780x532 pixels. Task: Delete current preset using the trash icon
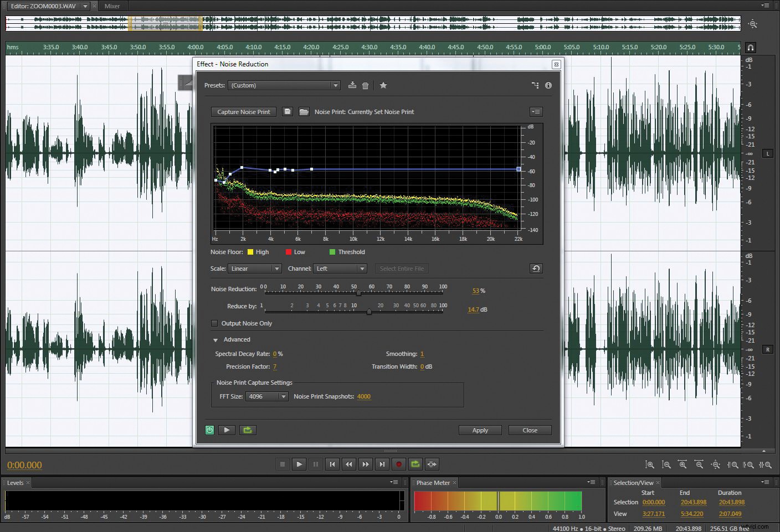tap(366, 85)
